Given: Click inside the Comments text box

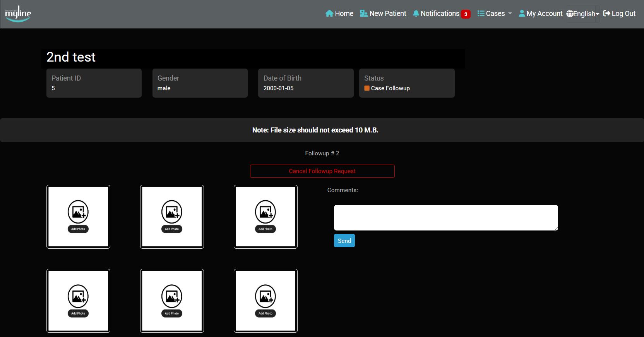Looking at the screenshot, I should coord(445,218).
